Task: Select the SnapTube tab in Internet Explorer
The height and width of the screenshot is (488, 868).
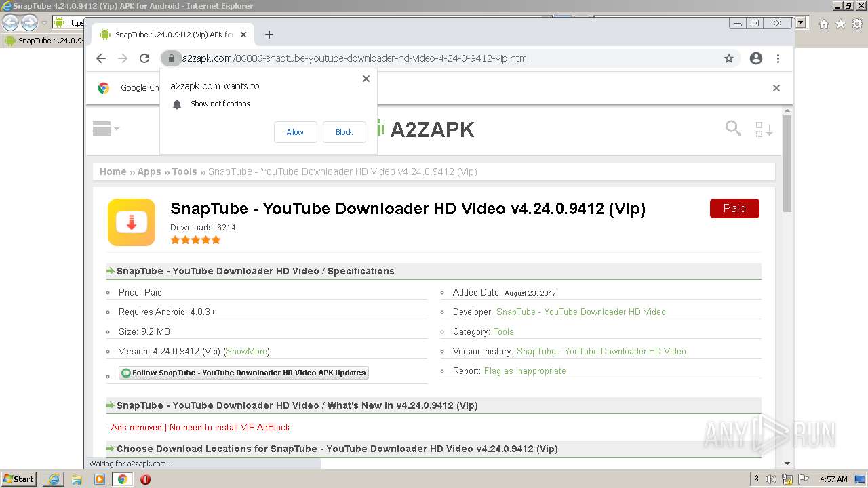Action: [43, 41]
